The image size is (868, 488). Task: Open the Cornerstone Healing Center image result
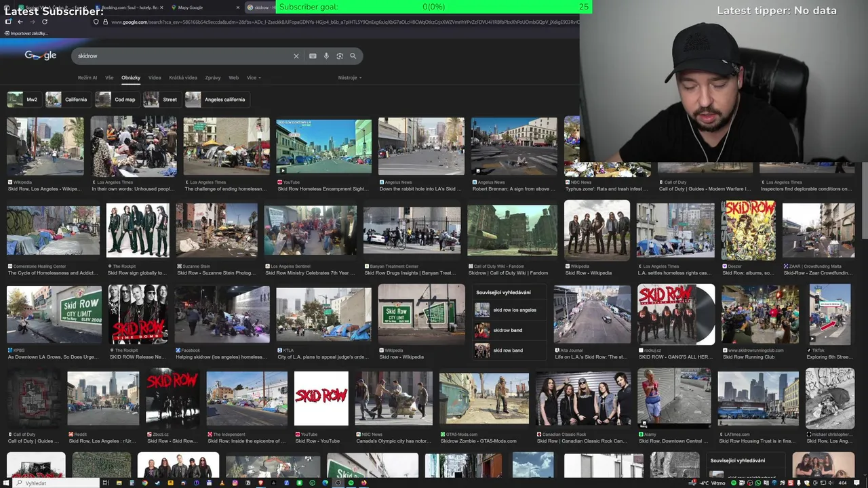click(53, 230)
